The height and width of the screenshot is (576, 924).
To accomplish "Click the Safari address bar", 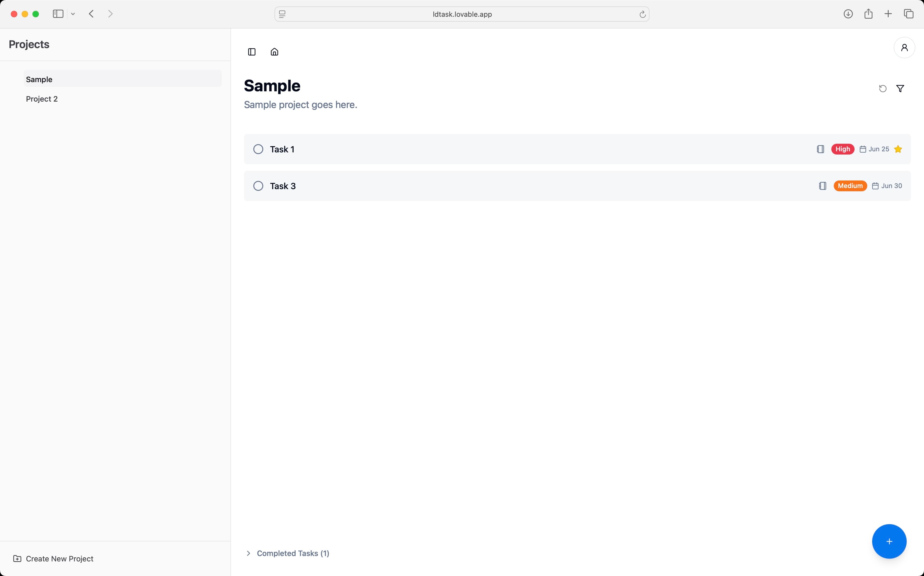I will pyautogui.click(x=462, y=14).
